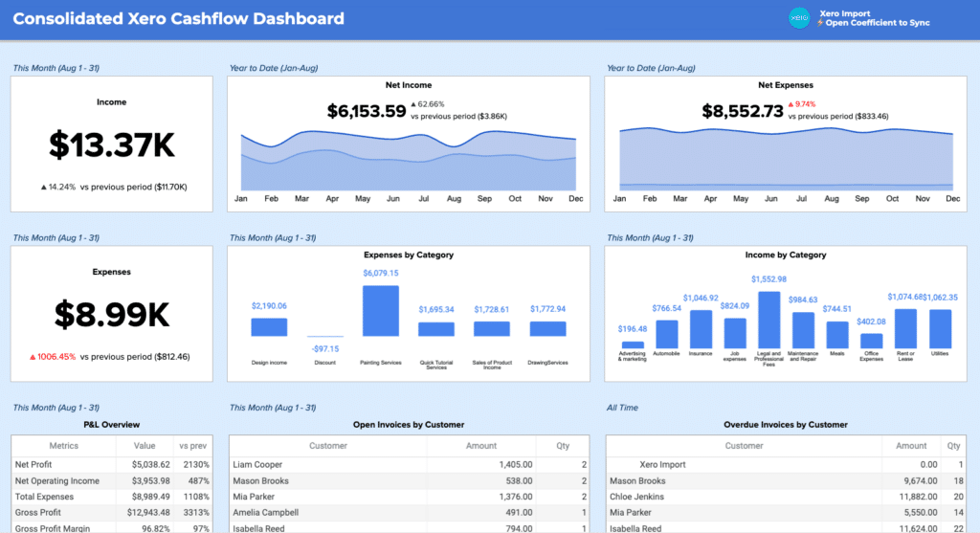Click the $1,772.94 DrawingServices value label

547,309
